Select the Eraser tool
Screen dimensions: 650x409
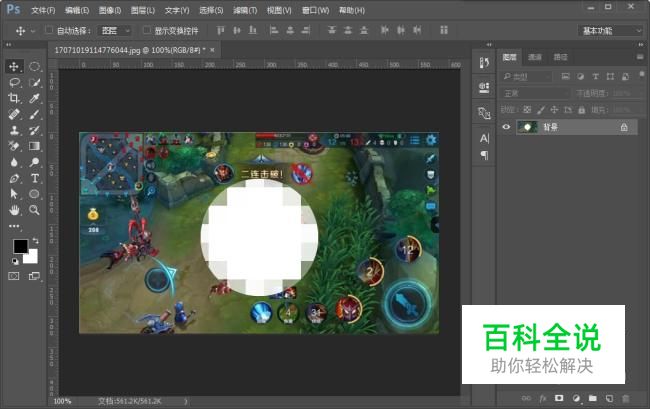point(14,146)
